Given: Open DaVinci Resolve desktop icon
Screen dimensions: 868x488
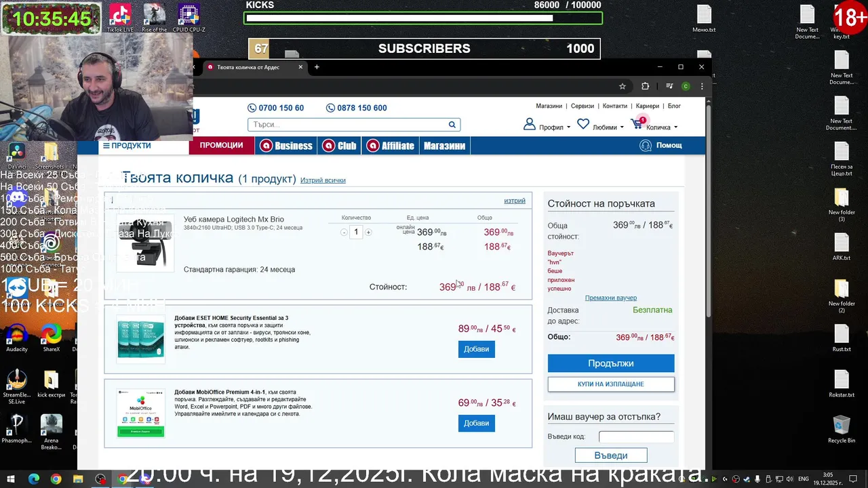Looking at the screenshot, I should pos(17,156).
